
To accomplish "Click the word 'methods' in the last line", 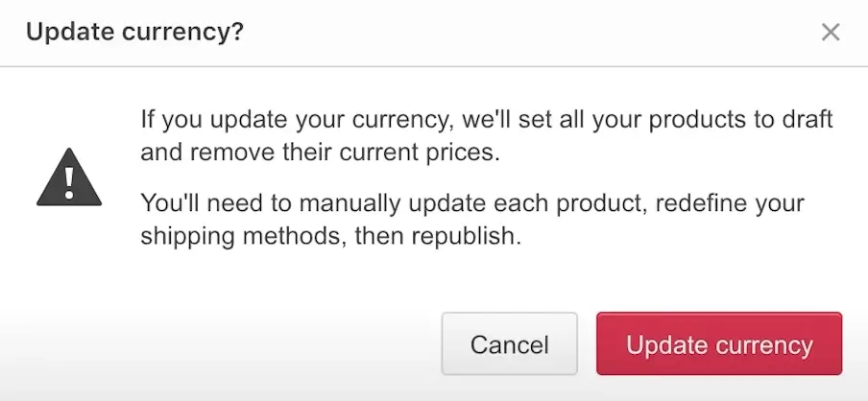I will 295,236.
